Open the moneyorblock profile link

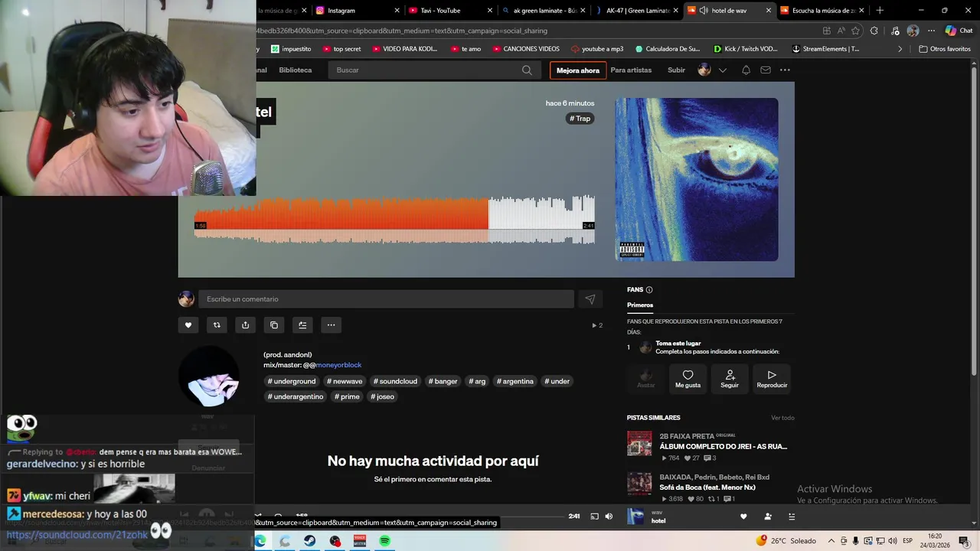tap(338, 365)
